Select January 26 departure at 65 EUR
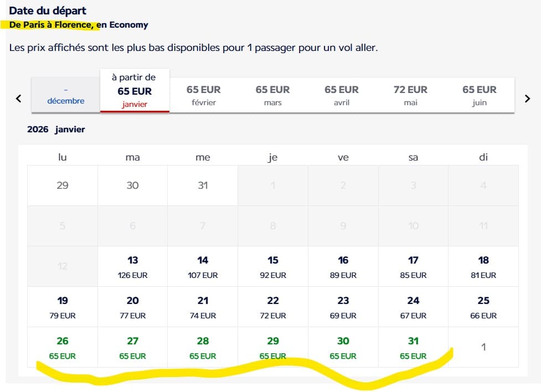The height and width of the screenshot is (392, 541). (x=62, y=347)
